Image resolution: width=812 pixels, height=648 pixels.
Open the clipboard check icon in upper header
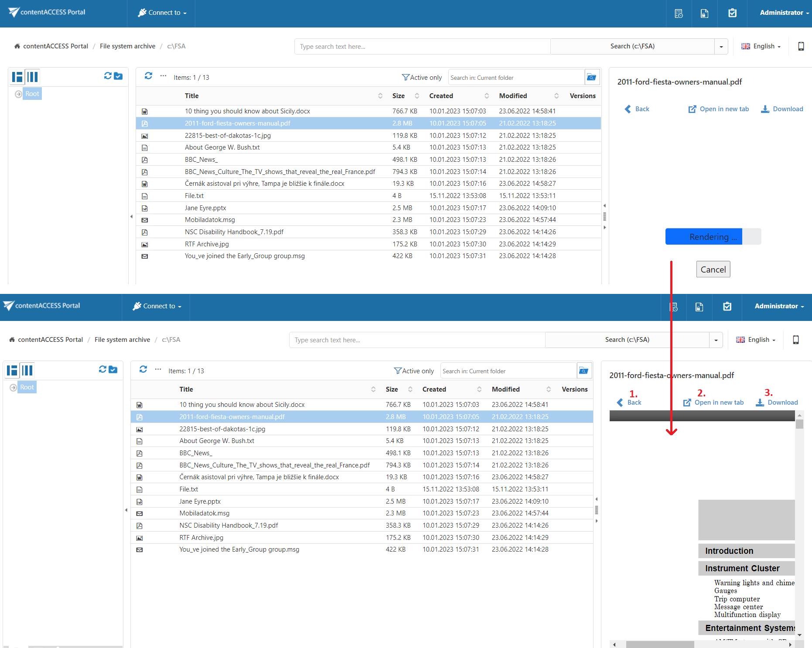tap(732, 13)
